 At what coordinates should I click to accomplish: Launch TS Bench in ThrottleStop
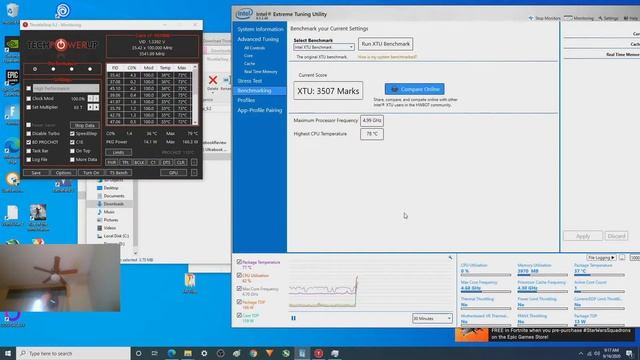click(118, 173)
